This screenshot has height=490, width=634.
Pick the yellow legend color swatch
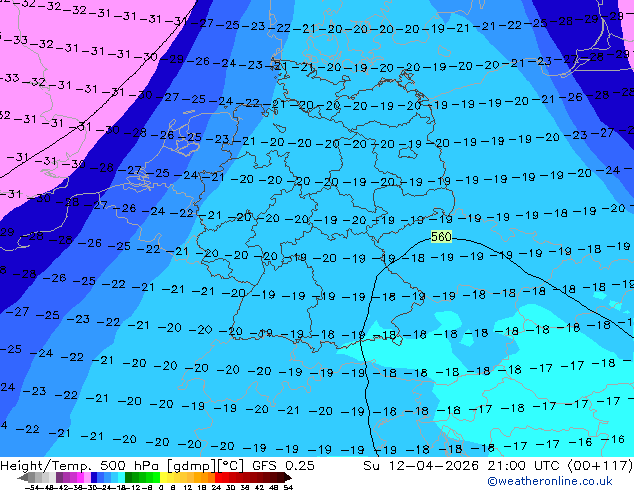point(163,477)
